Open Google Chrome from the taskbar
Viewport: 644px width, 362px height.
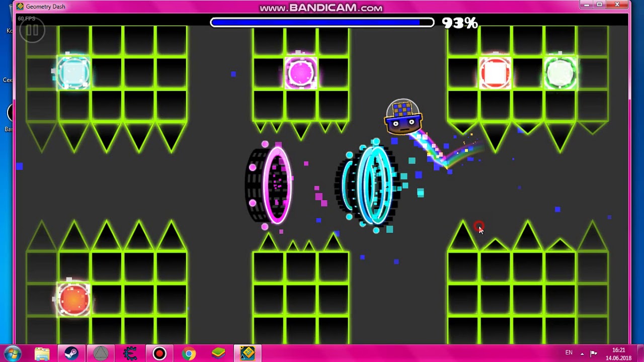coord(189,354)
